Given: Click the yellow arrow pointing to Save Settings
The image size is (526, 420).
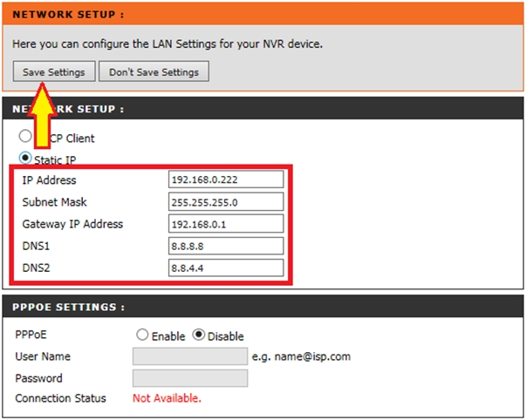Looking at the screenshot, I should (41, 109).
